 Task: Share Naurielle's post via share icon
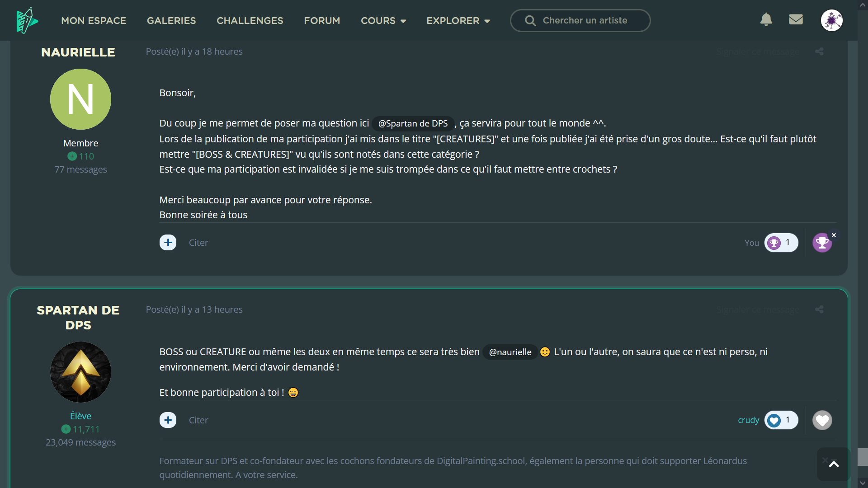pos(819,52)
